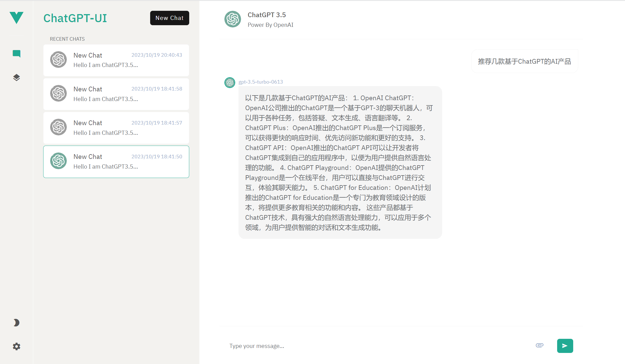
Task: Click ChatGPT 3.5 header avatar
Action: [x=232, y=19]
